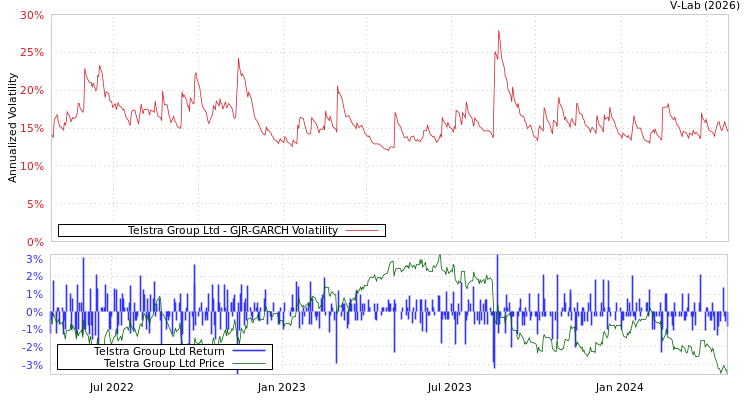Viewport: 750px width, 400px height.
Task: Click the -2% return axis label
Action: pyautogui.click(x=33, y=348)
